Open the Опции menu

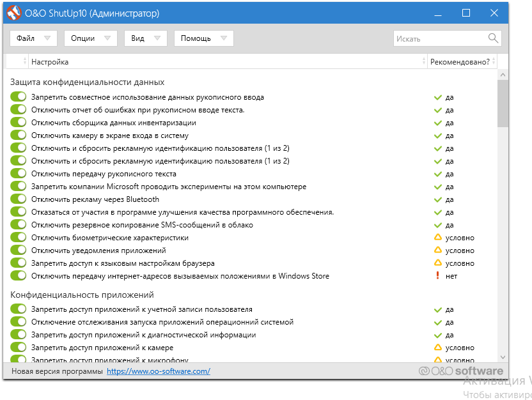pos(91,38)
